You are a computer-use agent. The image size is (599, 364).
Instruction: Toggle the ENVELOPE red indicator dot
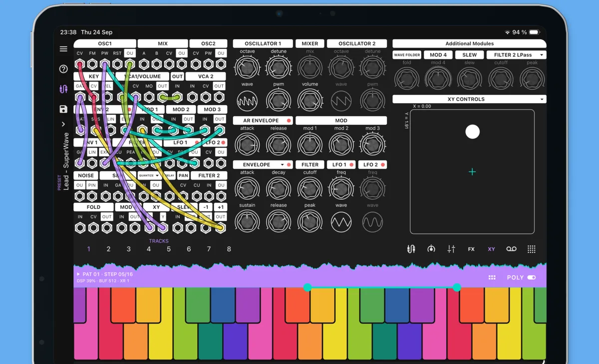pos(289,165)
